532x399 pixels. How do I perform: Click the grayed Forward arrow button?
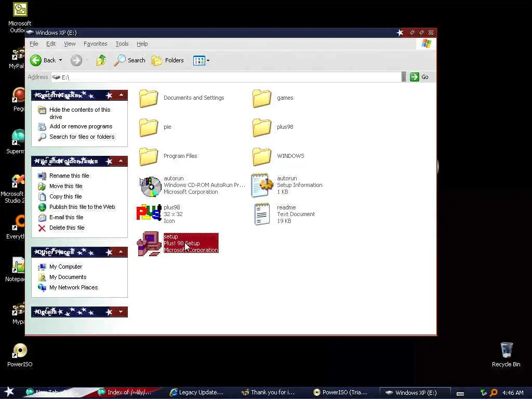[x=76, y=60]
